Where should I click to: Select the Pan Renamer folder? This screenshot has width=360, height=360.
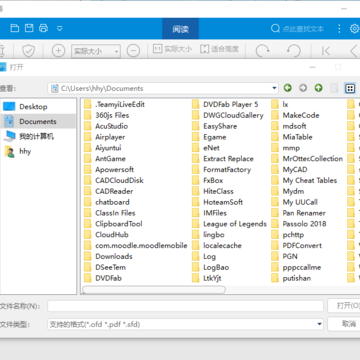(299, 213)
